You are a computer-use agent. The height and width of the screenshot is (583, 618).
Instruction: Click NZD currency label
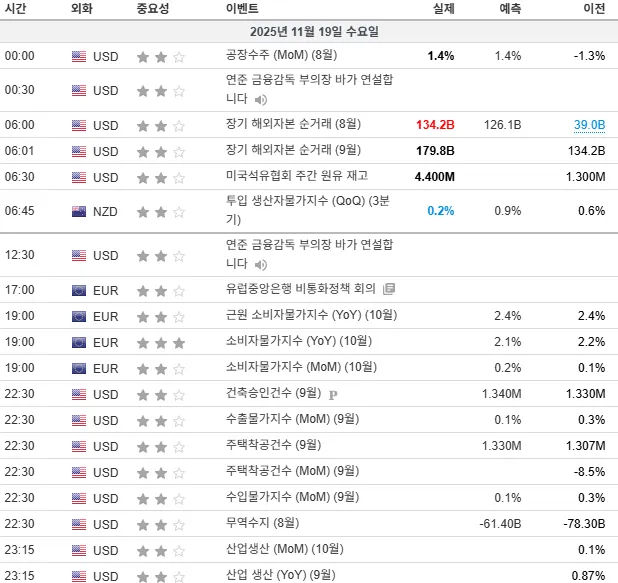[x=105, y=212]
